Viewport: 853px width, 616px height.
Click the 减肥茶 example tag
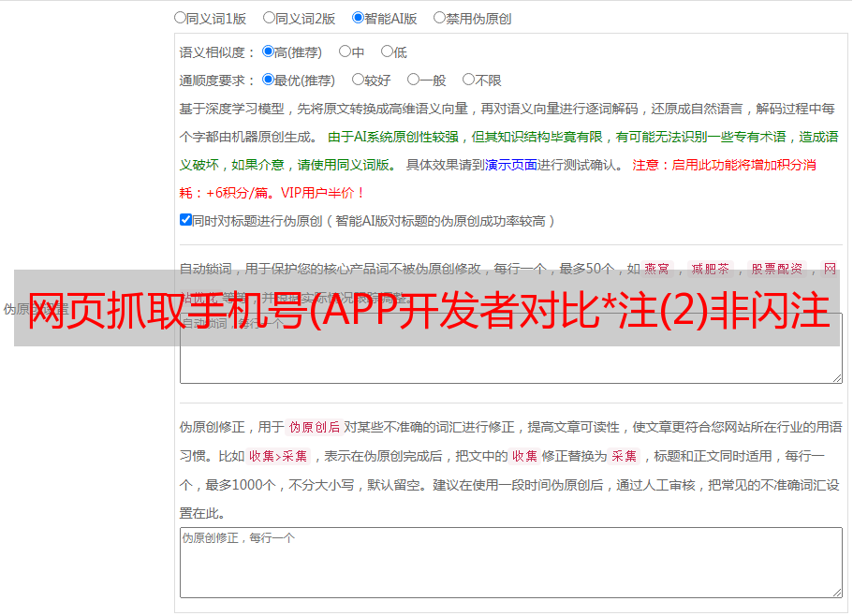click(x=711, y=269)
